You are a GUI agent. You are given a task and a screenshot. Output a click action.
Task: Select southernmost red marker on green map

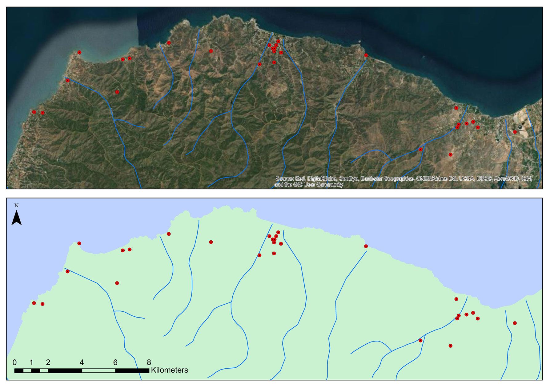[x=450, y=346]
